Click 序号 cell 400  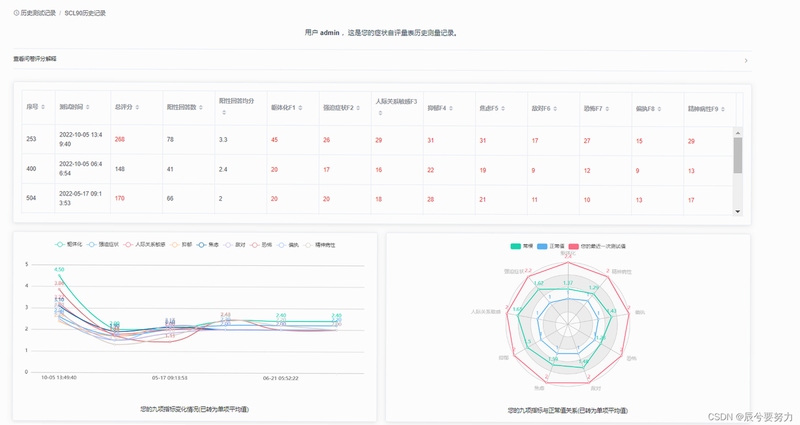31,168
